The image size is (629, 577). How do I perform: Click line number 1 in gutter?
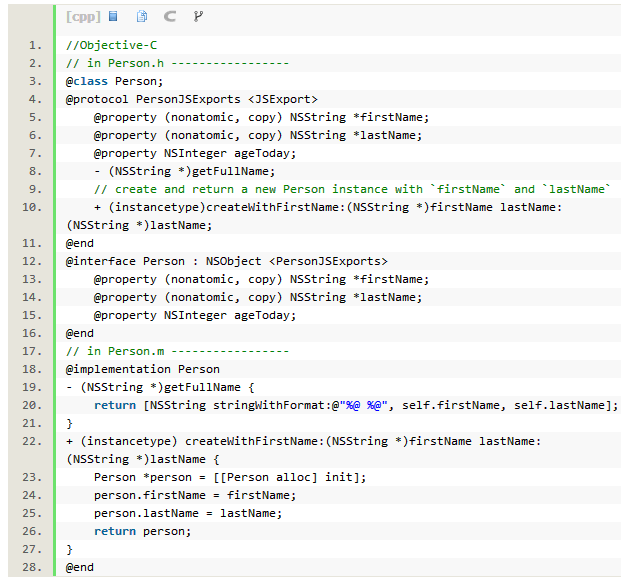35,45
